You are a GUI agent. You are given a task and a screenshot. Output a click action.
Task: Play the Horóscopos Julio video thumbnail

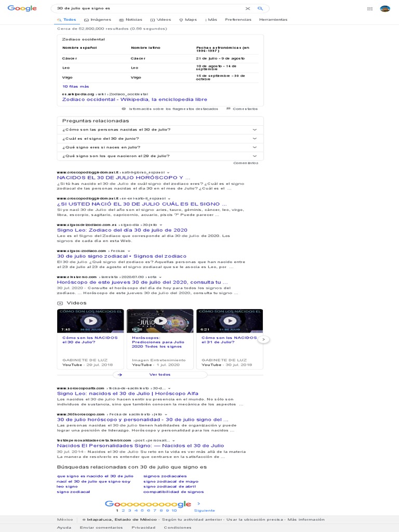(x=160, y=321)
